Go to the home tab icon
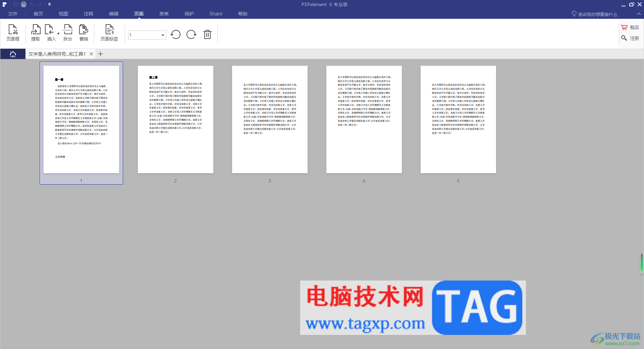 click(13, 54)
